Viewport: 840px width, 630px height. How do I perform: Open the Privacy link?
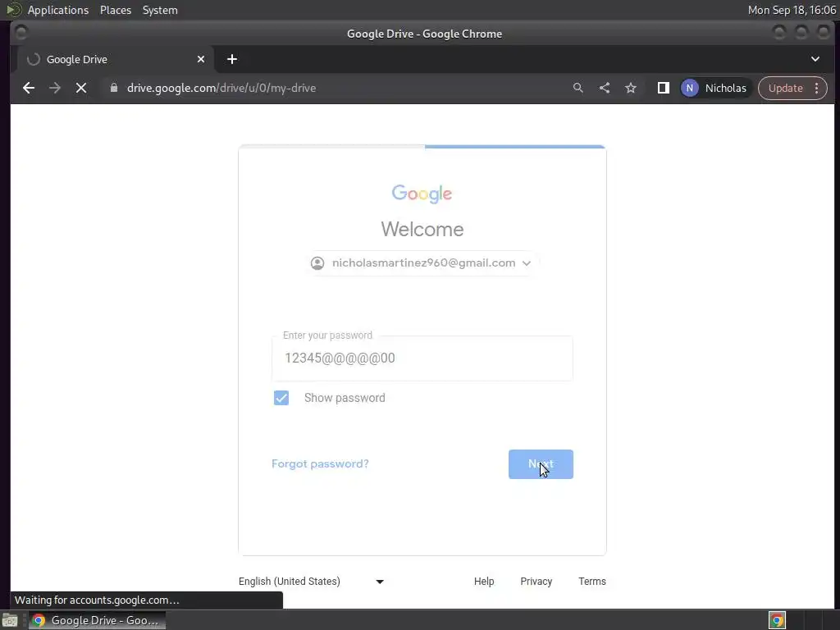click(x=536, y=582)
